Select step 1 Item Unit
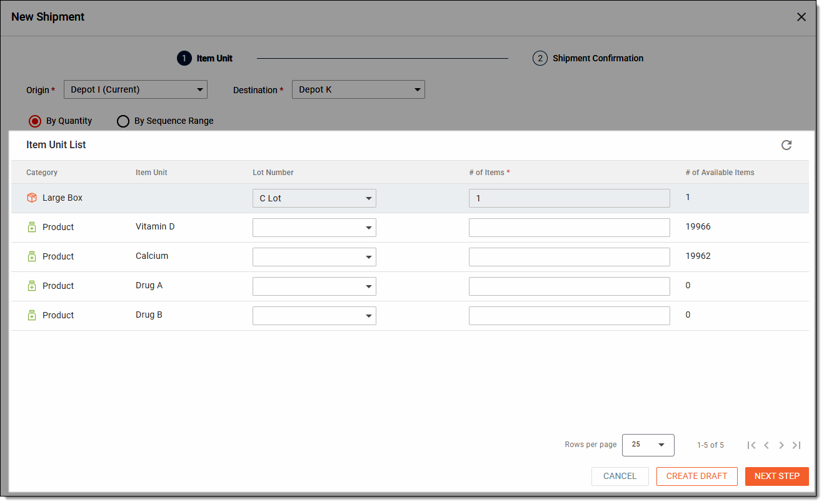 click(205, 58)
